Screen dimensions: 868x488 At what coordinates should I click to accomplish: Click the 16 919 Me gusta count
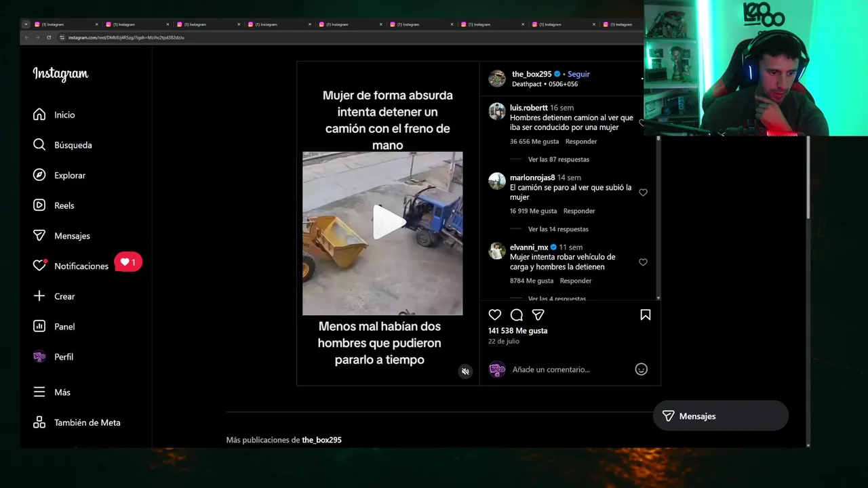pyautogui.click(x=533, y=211)
